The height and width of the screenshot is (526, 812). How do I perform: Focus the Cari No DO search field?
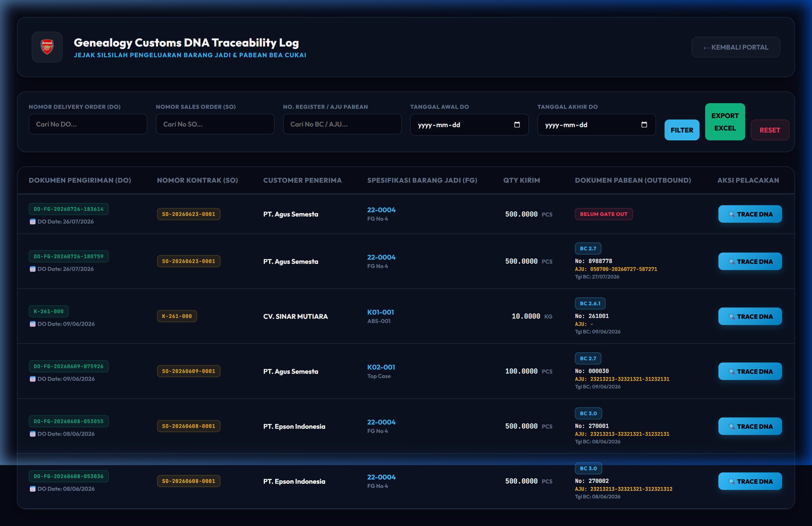click(x=88, y=124)
